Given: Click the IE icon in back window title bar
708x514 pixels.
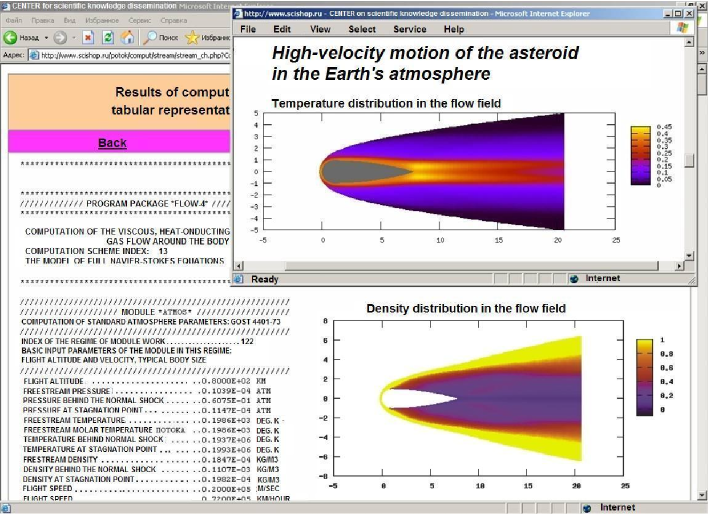Looking at the screenshot, I should tap(6, 6).
